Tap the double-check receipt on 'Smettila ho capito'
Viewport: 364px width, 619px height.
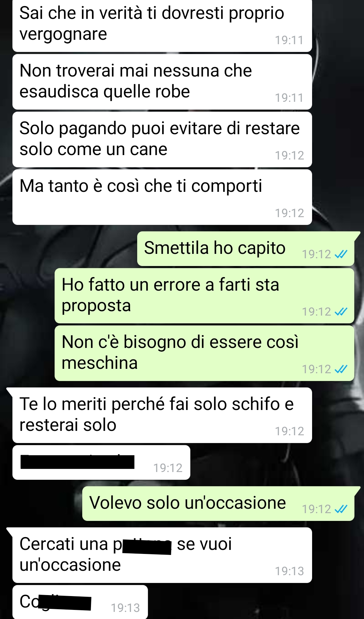[x=341, y=254]
